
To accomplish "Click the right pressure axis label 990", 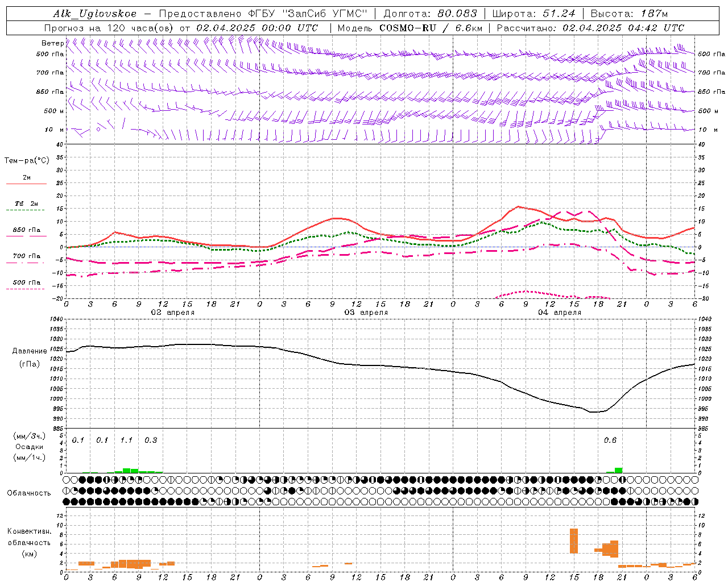I will (704, 419).
